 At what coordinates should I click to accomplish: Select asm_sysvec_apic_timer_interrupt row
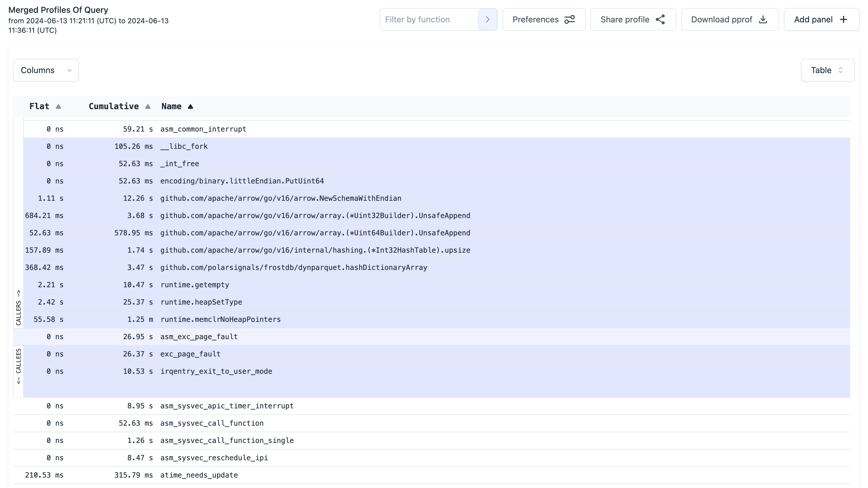pyautogui.click(x=431, y=406)
